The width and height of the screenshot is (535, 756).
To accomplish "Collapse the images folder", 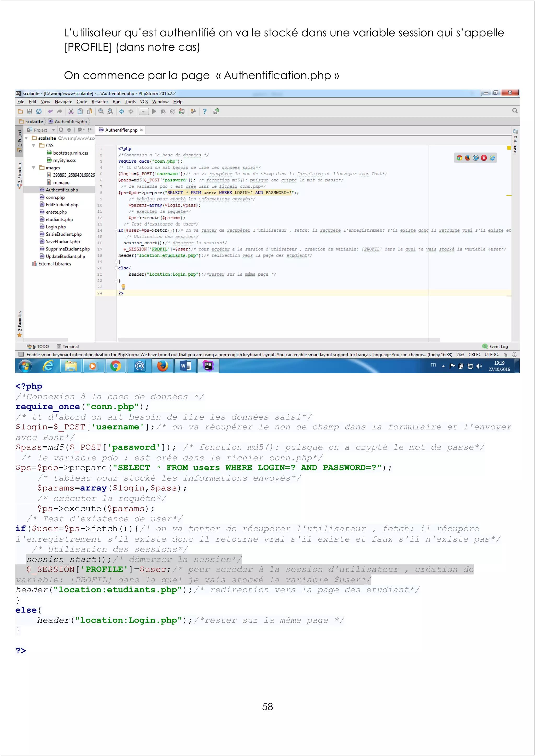I will 34,168.
